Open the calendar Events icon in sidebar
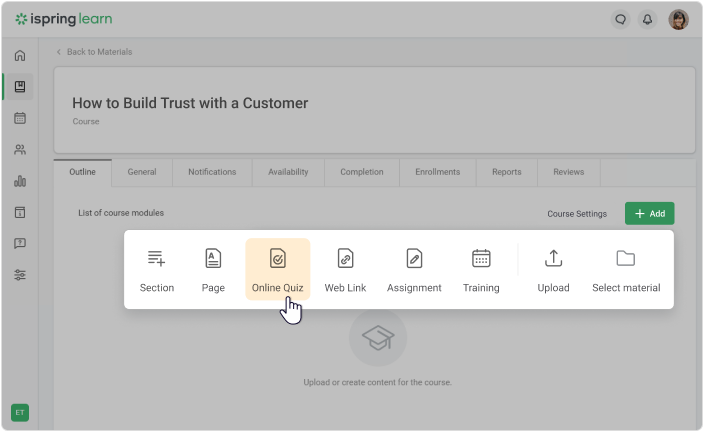The width and height of the screenshot is (704, 432). [20, 118]
